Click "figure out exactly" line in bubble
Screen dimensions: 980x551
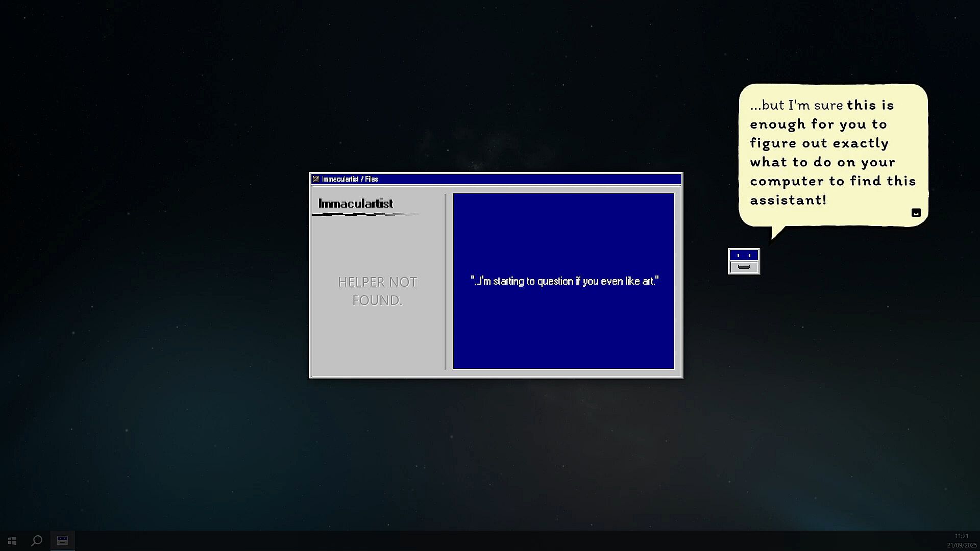[819, 143]
